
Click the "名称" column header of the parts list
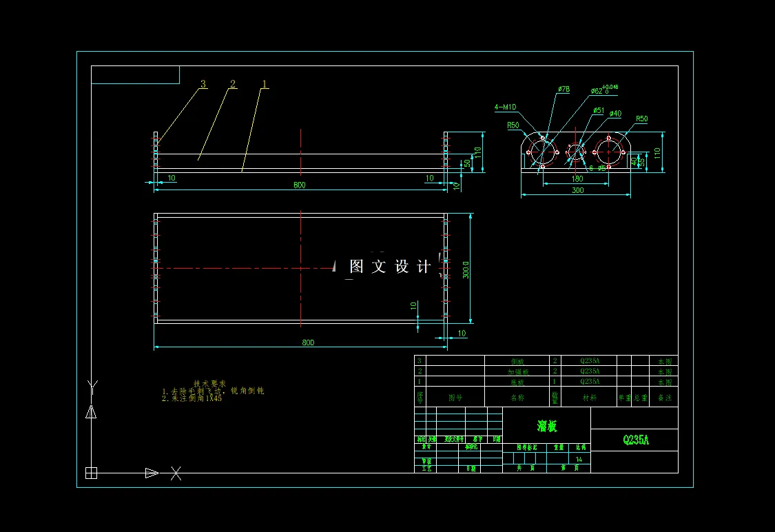[x=518, y=397]
